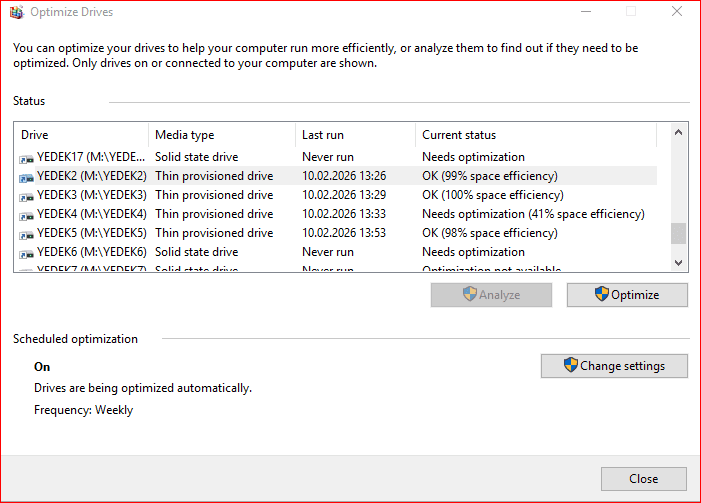Select the YEDEK5 drive icon

(x=26, y=233)
